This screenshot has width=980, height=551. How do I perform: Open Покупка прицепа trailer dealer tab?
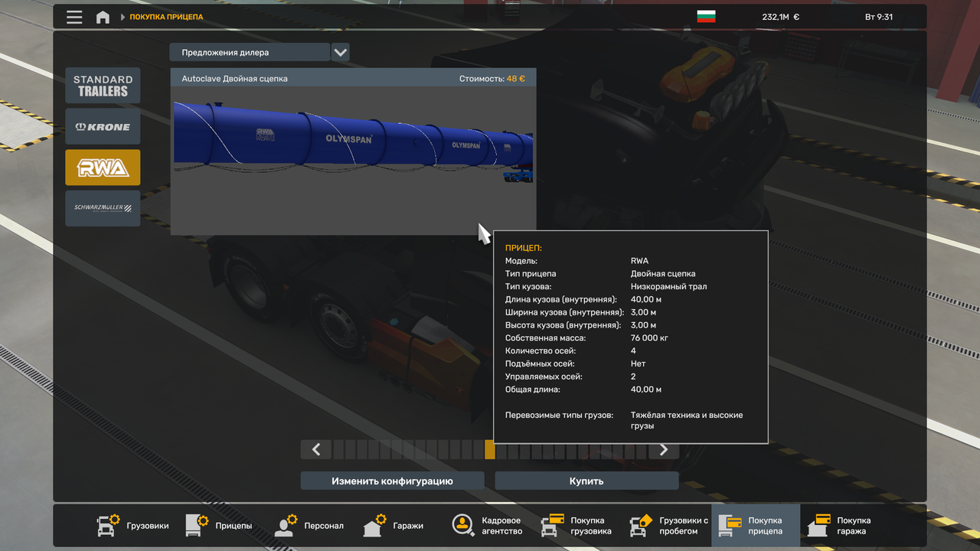756,525
